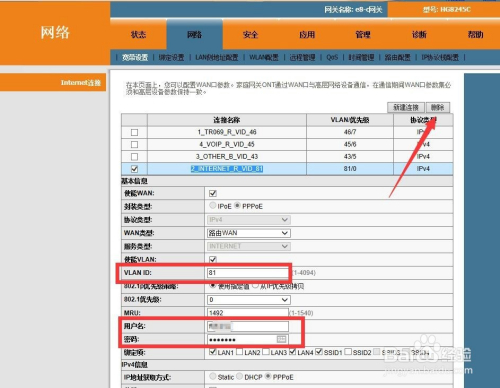Image resolution: width=500 pixels, height=388 pixels.
Task: Open the 状态 top tab
Action: coord(138,35)
